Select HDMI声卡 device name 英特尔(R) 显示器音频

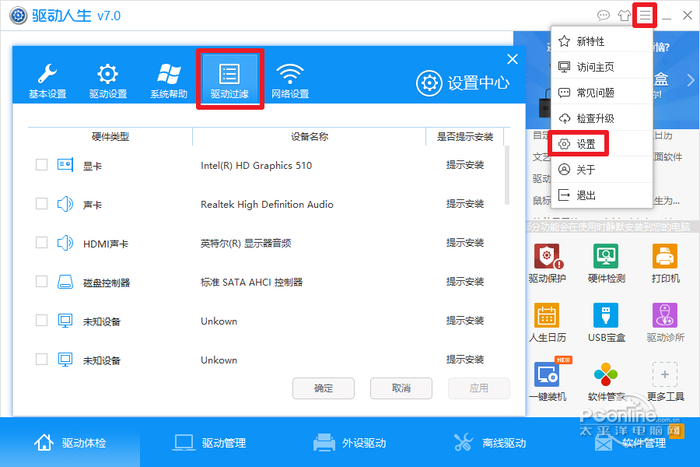[x=246, y=243]
